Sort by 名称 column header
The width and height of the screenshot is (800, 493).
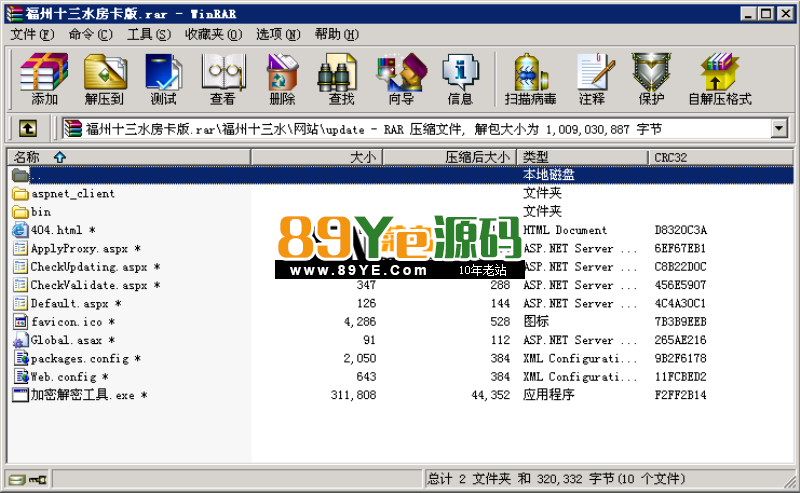[129, 157]
